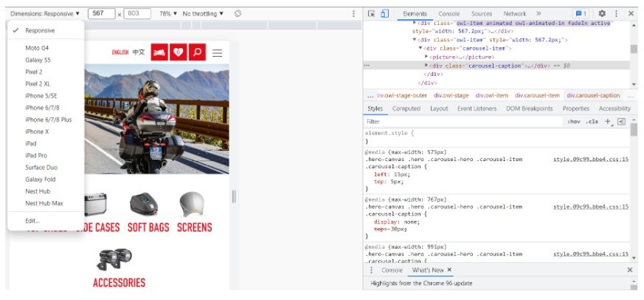The width and height of the screenshot is (644, 300).
Task: Open the console messages issues badge
Action: [x=581, y=13]
